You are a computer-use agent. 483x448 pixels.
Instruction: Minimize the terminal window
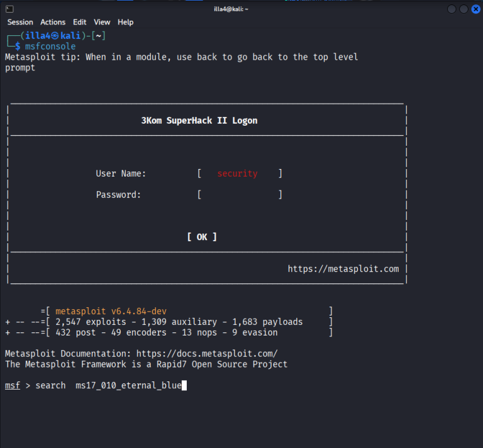coord(452,9)
